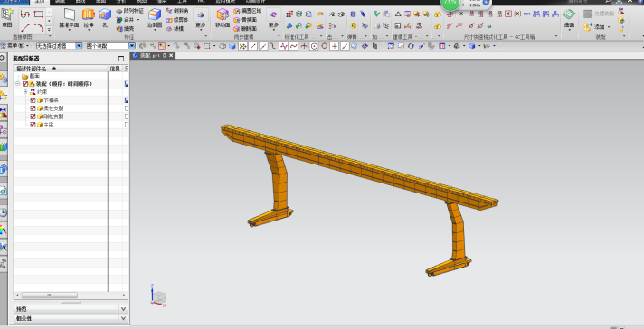Toggle the 装配 root assembly checkbox
Viewport: 644px width, 329px height.
[25, 84]
